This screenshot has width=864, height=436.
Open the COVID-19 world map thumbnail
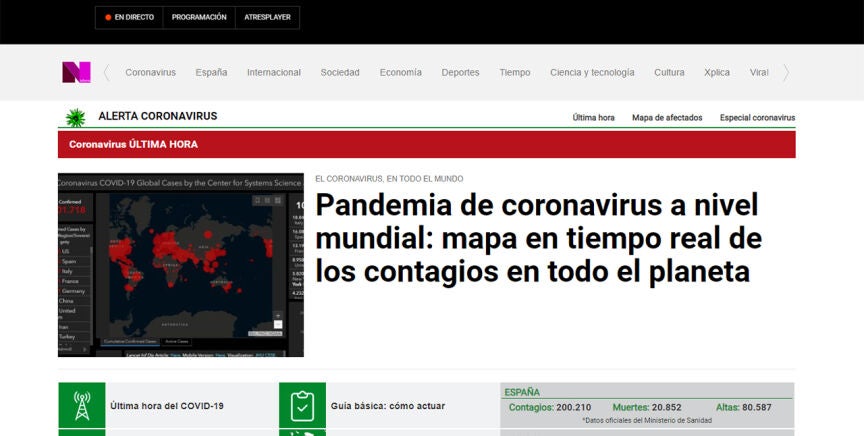point(180,265)
